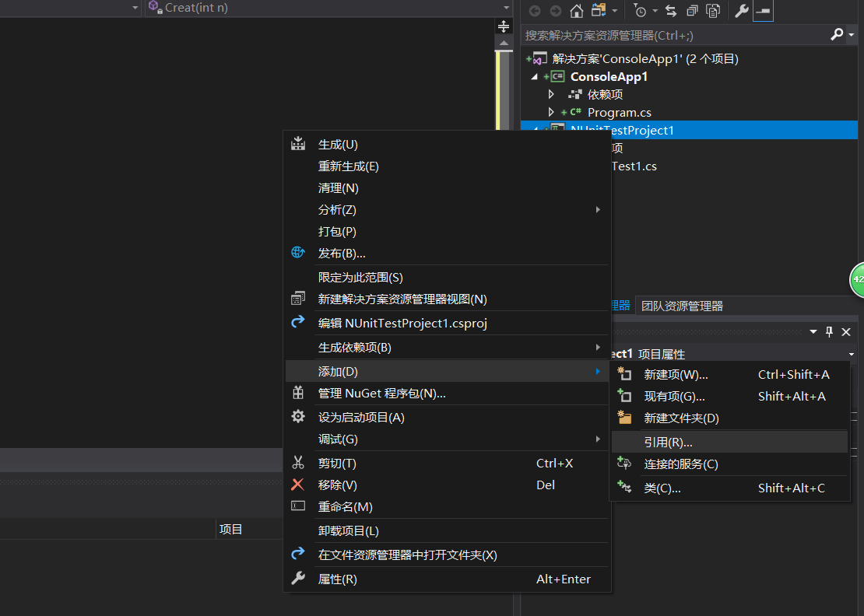Click 卸载项目(L) menu entry
Viewport: 864px width, 616px height.
[447, 531]
